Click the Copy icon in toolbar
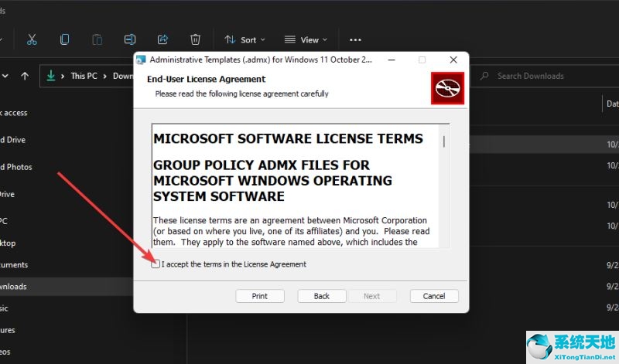 (64, 39)
